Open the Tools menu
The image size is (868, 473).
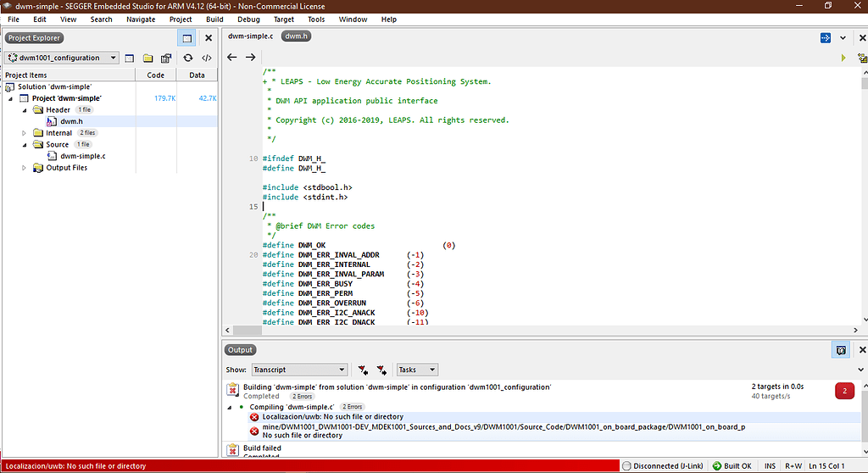tap(316, 19)
